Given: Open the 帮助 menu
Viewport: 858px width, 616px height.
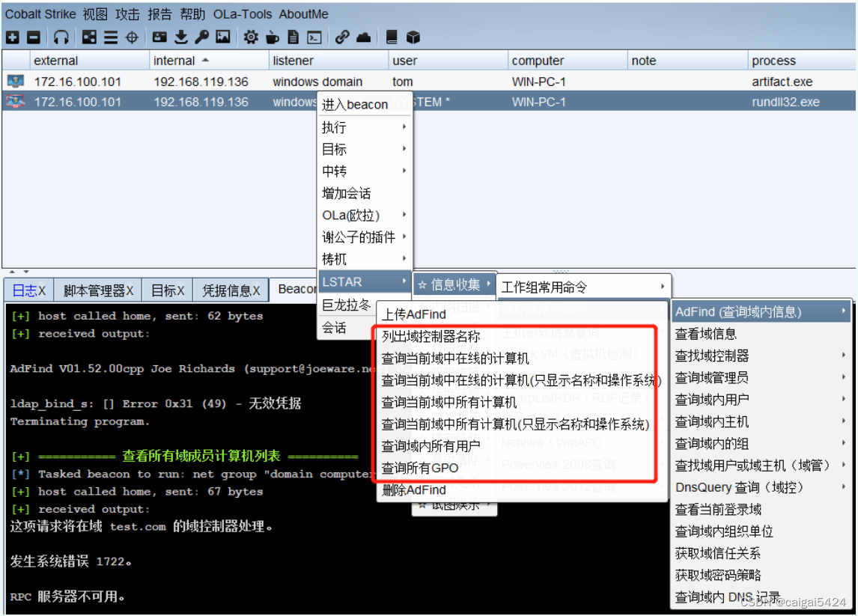Looking at the screenshot, I should 192,13.
